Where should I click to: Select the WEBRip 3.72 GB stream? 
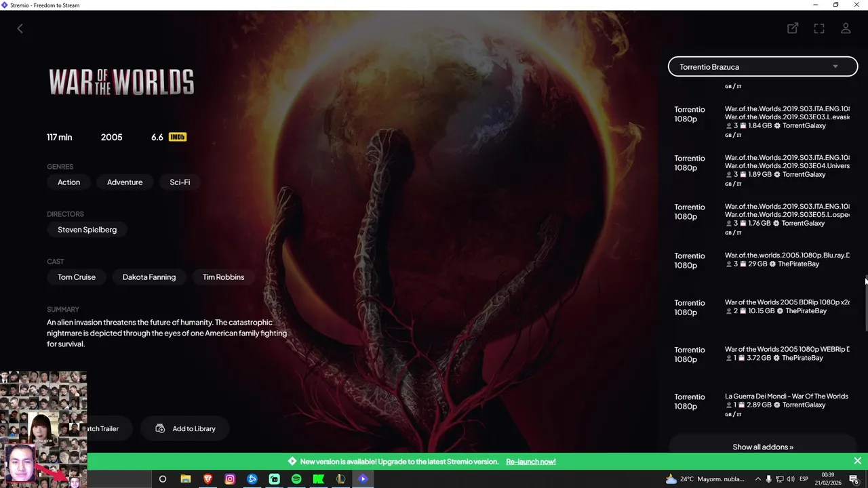point(763,354)
